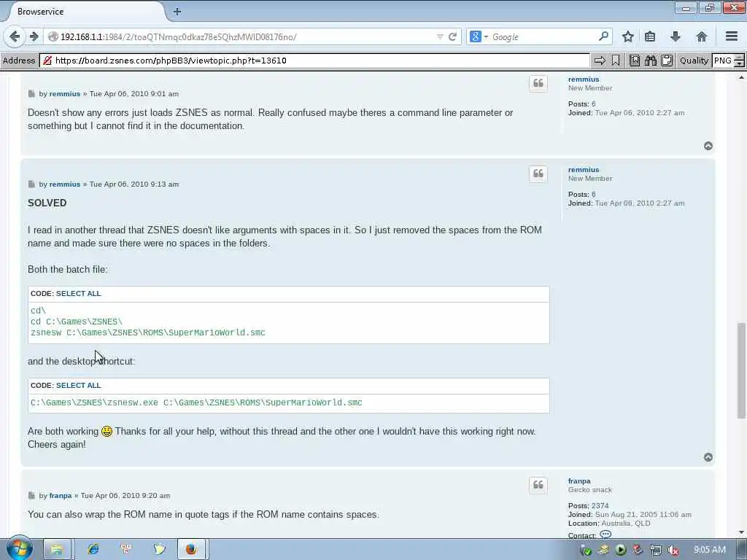Click the zsnesw SuperMarioWorld.smc batch line
Image resolution: width=747 pixels, height=560 pixels.
coord(148,332)
